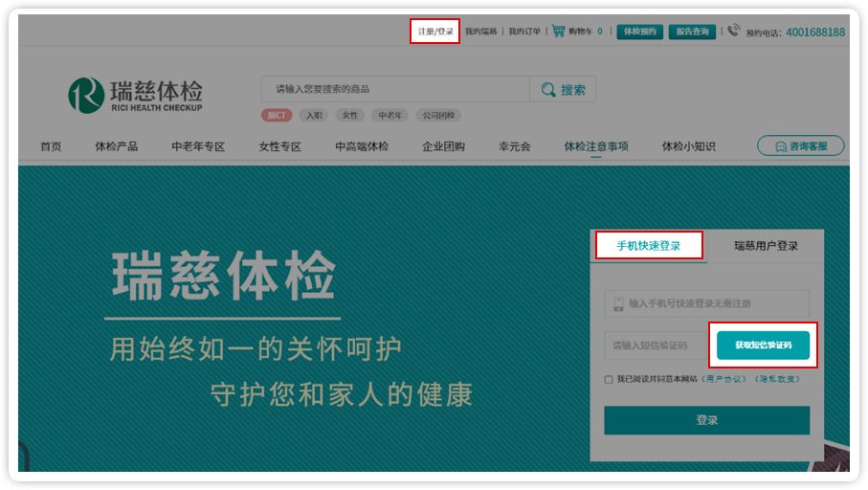Viewport: 868px width, 490px height.
Task: Select the 公司团检 search tag
Action: coord(438,115)
